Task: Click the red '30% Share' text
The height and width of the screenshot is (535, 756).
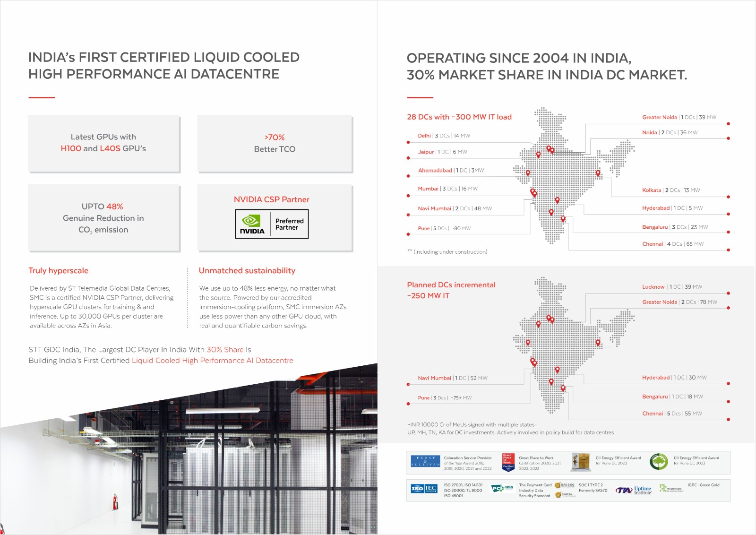Action: point(225,350)
